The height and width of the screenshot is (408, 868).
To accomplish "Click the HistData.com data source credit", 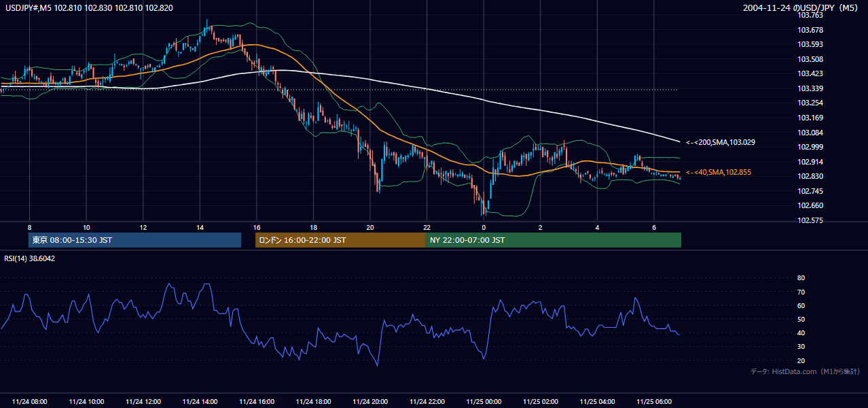I will [805, 371].
